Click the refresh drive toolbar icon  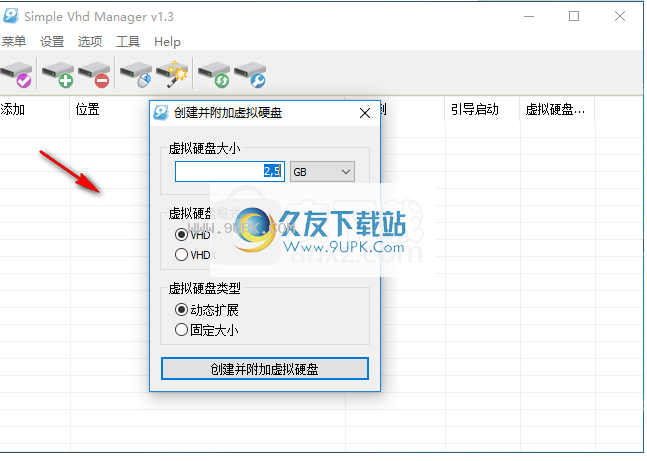pos(214,74)
